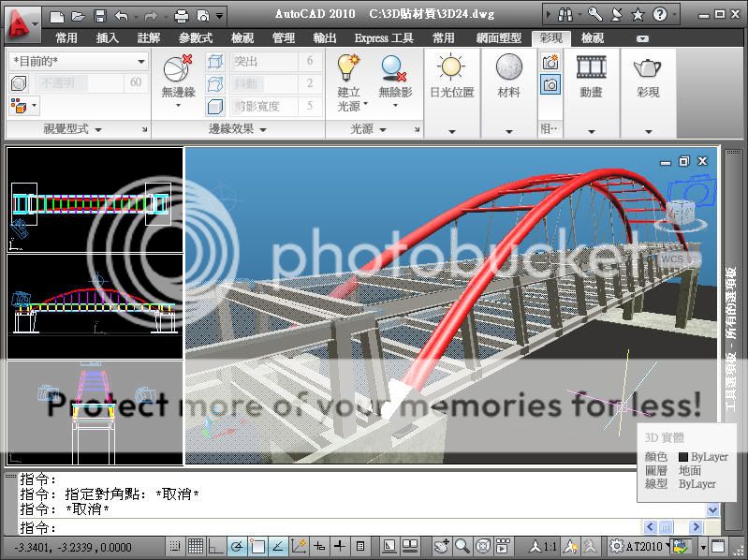
Task: Adjust the 剪影寬度 silhouette width slider
Action: point(263,107)
